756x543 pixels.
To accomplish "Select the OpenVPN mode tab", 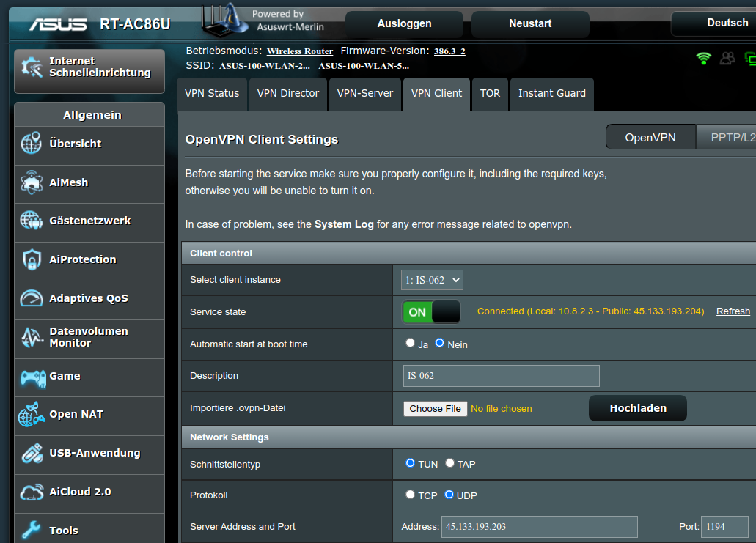I will pos(651,137).
